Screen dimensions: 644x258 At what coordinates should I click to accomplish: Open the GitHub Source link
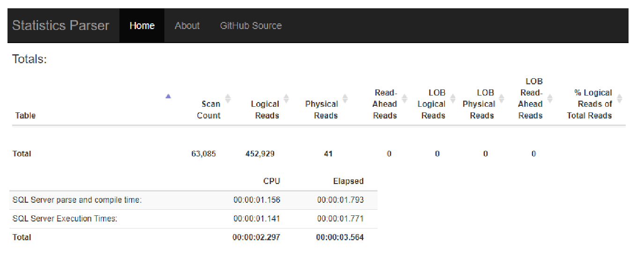pyautogui.click(x=251, y=26)
